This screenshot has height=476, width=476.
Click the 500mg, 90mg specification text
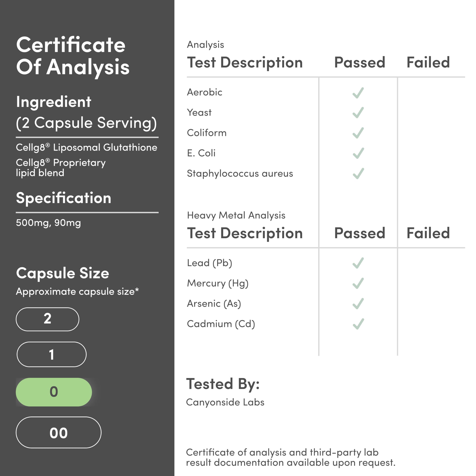coord(48,223)
